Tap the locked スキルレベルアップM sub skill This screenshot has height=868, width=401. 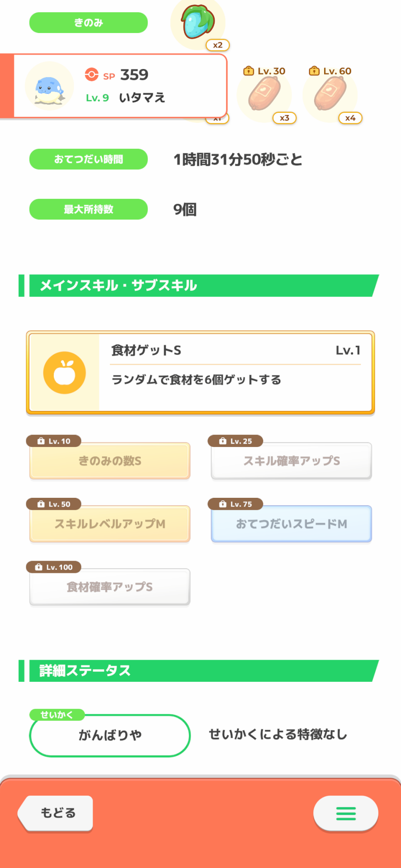pos(110,524)
